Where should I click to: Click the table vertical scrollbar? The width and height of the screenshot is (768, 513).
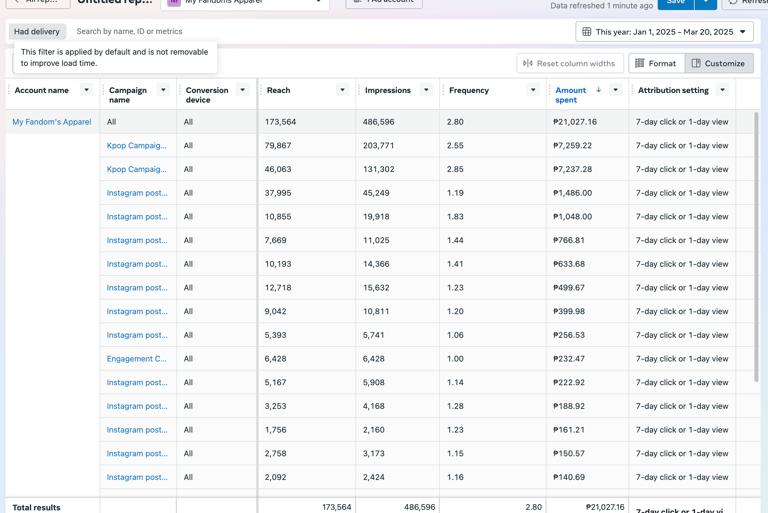tap(756, 247)
